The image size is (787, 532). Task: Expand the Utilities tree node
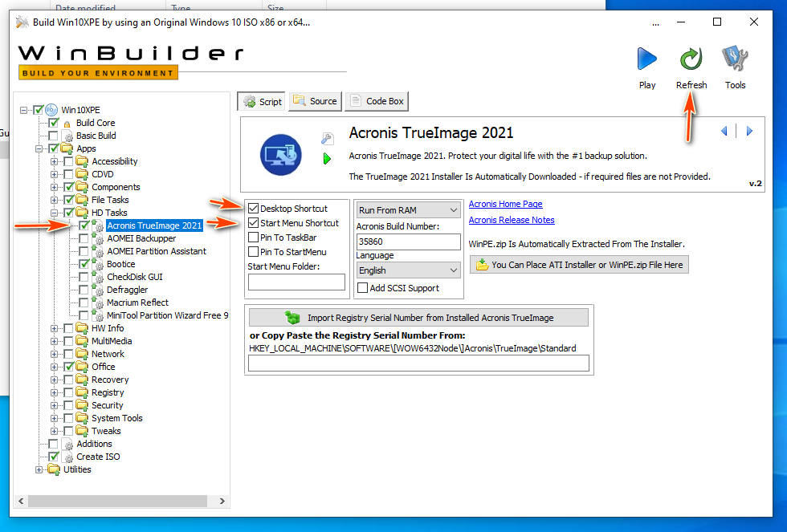[x=39, y=470]
